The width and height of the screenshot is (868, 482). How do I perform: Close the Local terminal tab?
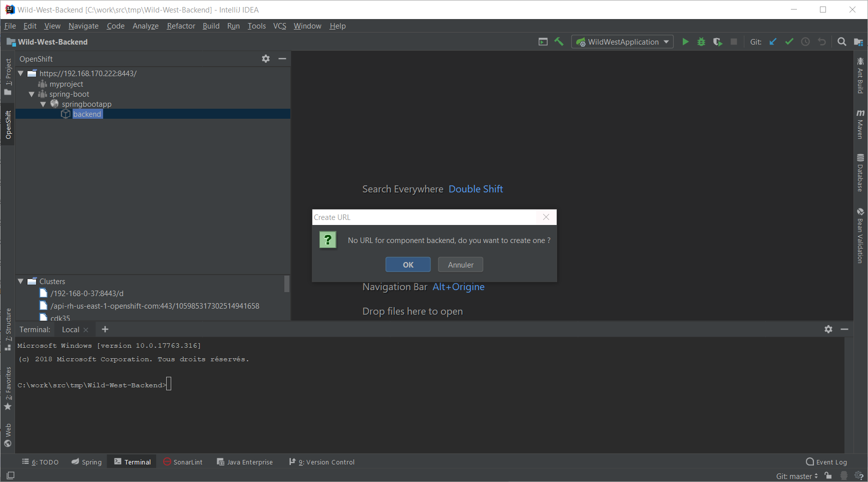point(86,330)
